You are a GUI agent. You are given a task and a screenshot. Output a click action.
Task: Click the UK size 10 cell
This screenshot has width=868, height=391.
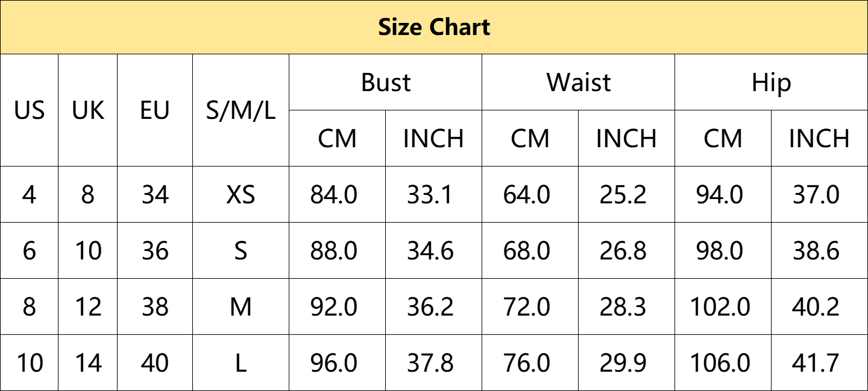(88, 250)
